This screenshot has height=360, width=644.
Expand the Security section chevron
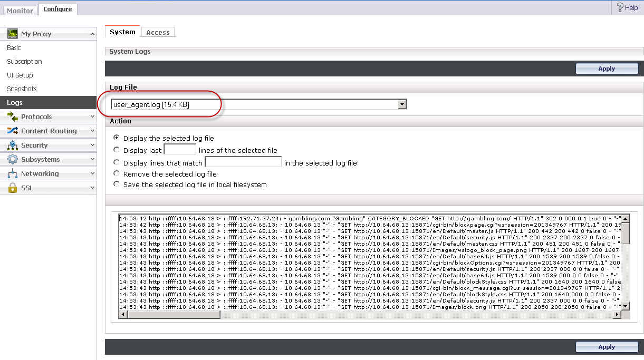pos(94,145)
